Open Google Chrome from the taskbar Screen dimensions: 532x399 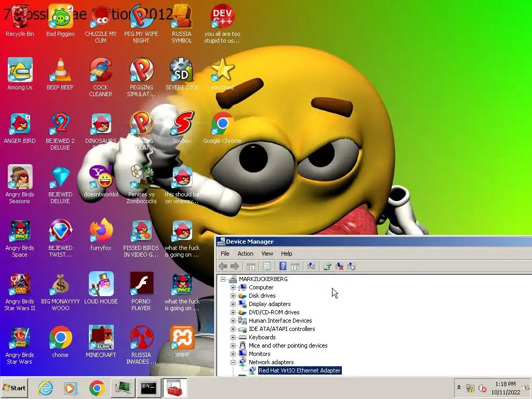click(97, 388)
